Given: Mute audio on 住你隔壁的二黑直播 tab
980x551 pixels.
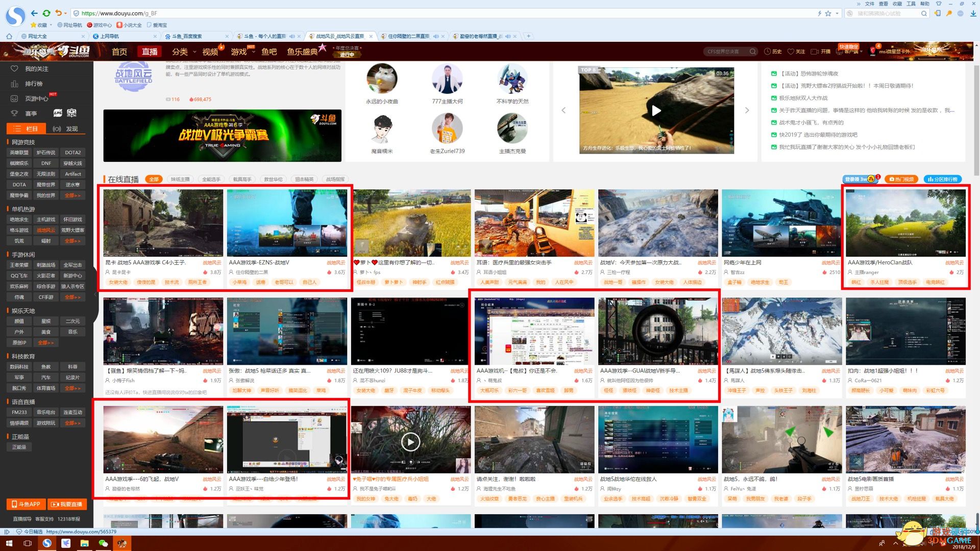Looking at the screenshot, I should pos(436,36).
